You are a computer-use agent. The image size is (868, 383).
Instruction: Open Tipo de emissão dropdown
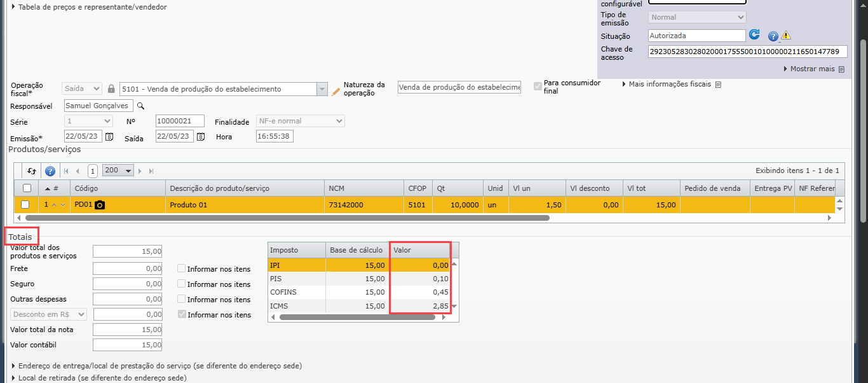pos(697,17)
